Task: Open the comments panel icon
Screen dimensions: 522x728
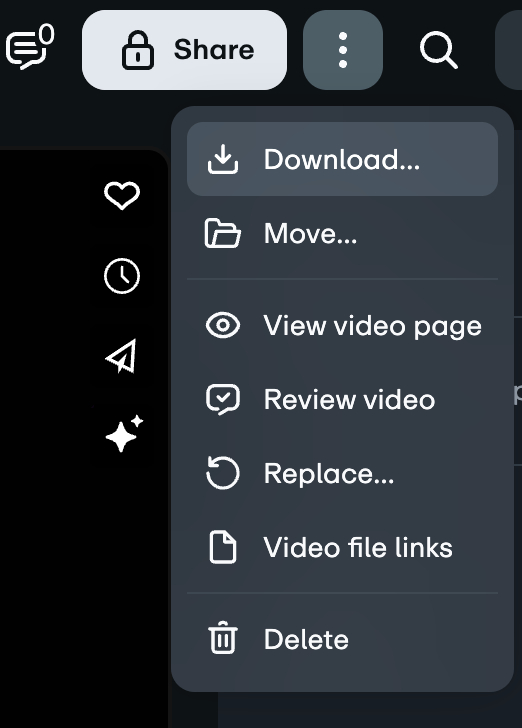Action: (x=29, y=47)
